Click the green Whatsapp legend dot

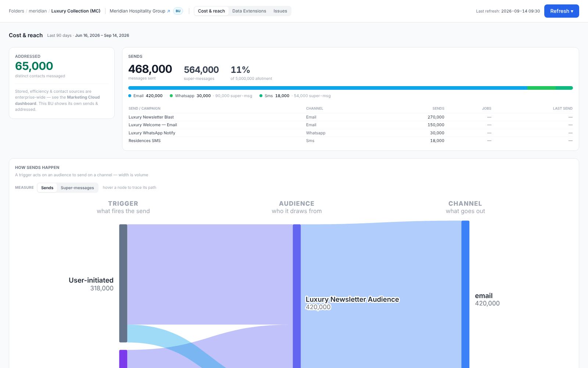pyautogui.click(x=171, y=96)
